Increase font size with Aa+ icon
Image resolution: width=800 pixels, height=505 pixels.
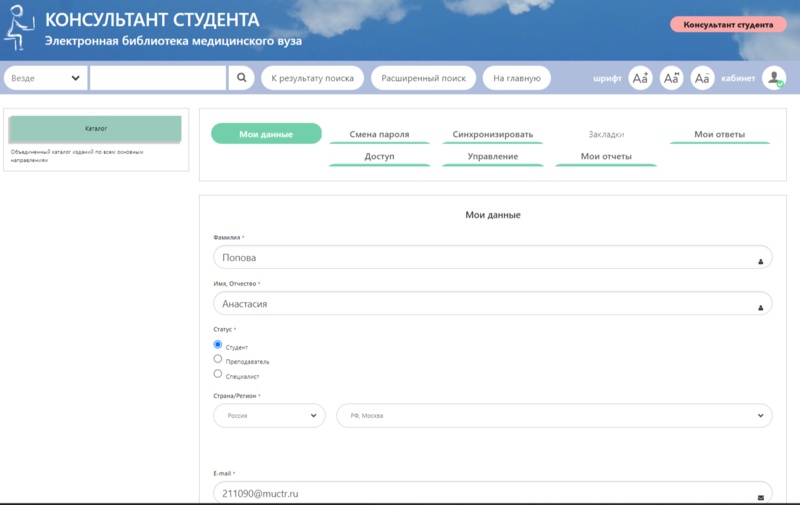click(x=640, y=78)
